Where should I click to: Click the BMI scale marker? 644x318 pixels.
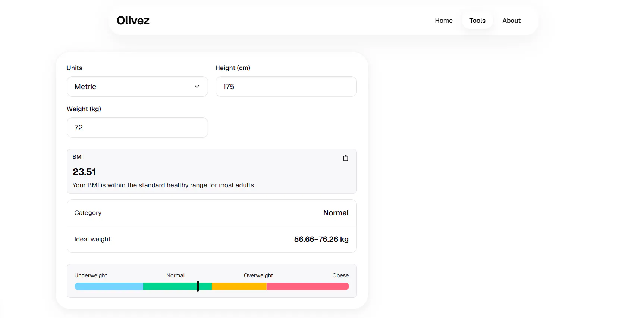click(x=198, y=286)
